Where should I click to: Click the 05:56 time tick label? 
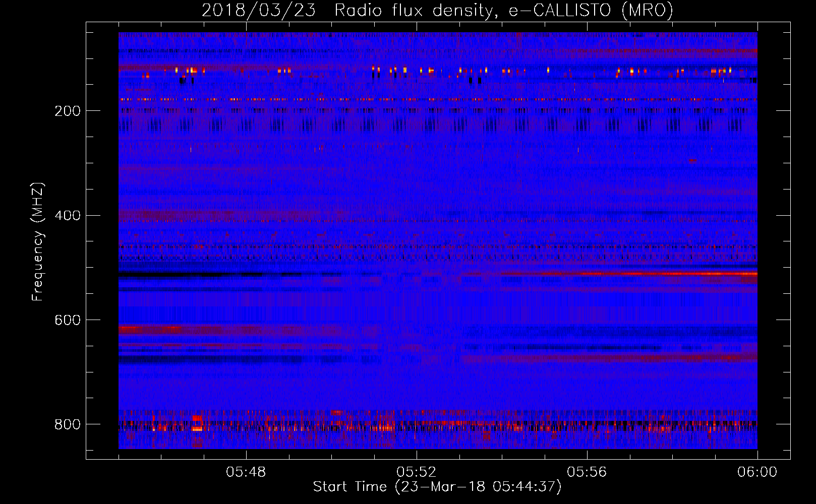pos(587,472)
